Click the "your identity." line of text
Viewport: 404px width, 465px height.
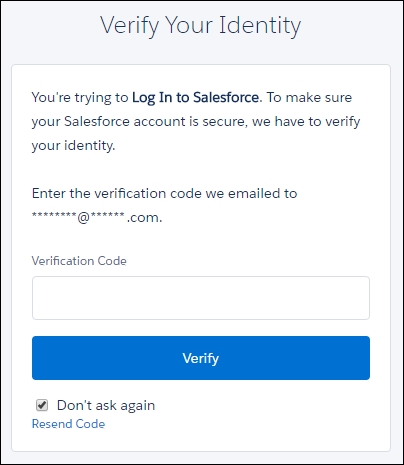[x=73, y=146]
